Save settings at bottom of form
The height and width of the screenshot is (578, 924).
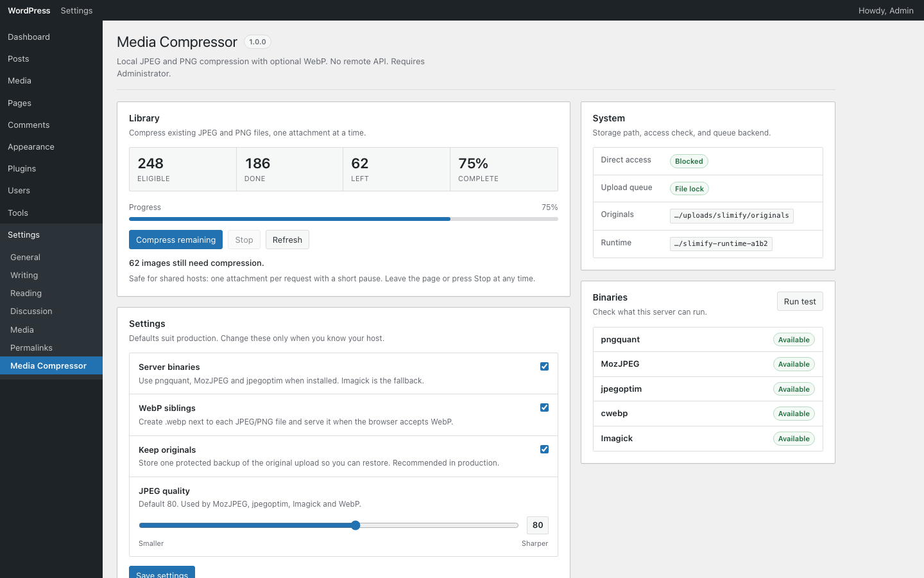pyautogui.click(x=162, y=572)
